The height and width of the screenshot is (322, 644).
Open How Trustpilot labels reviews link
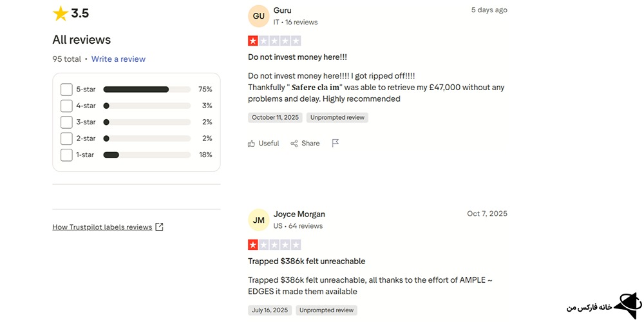(102, 227)
